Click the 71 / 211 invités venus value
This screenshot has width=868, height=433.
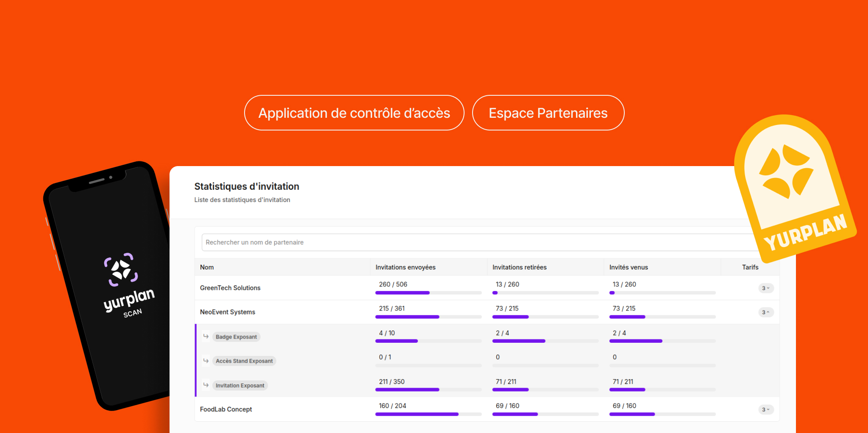tap(623, 382)
